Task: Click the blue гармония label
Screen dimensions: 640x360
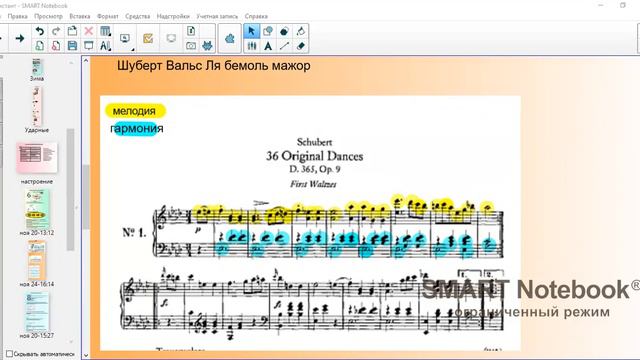Action: (x=137, y=128)
